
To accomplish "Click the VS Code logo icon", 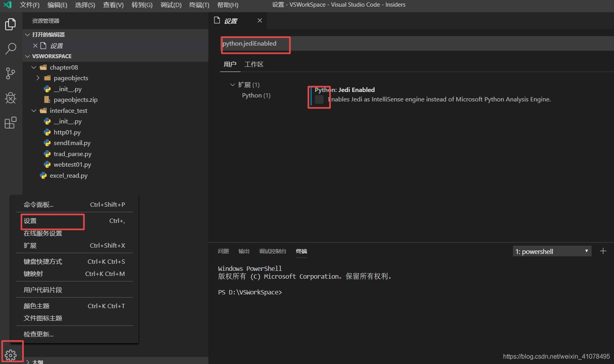I will tap(7, 5).
